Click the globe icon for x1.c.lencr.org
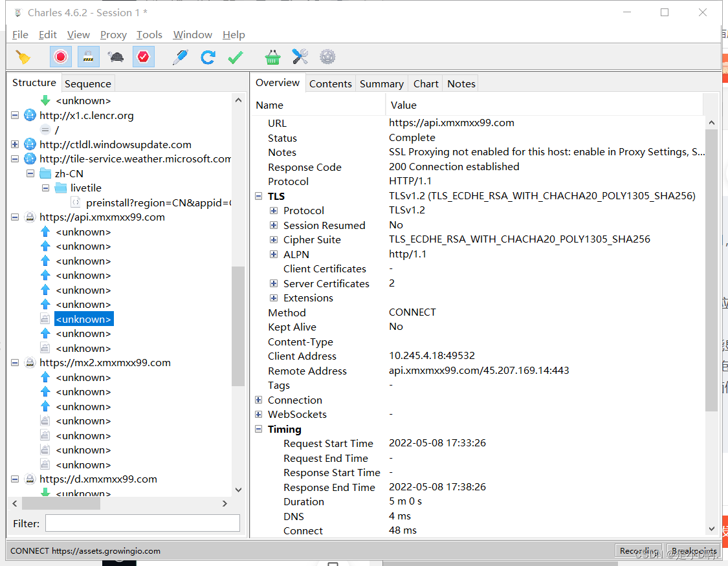This screenshot has height=566, width=728. [x=30, y=115]
